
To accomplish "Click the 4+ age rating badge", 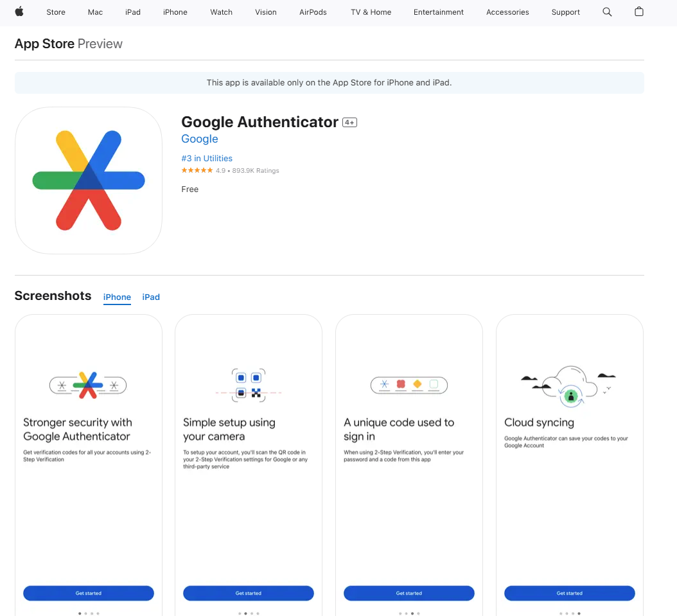I will click(349, 123).
